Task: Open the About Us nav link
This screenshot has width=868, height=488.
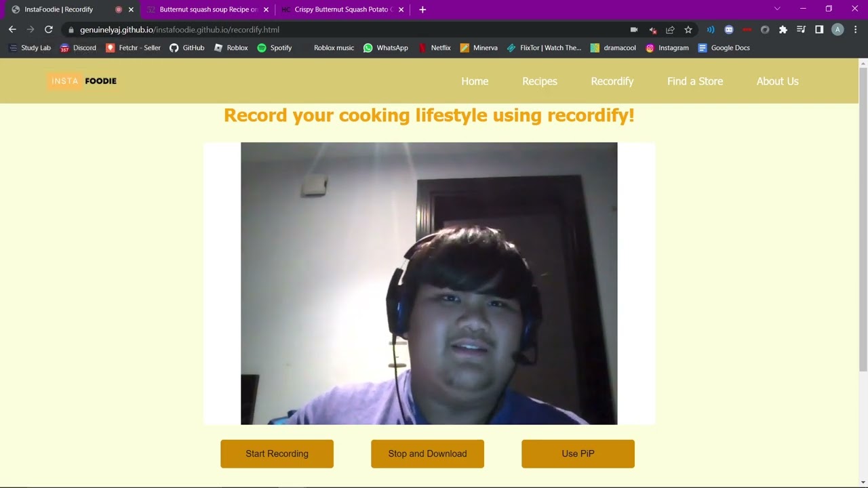Action: 778,81
